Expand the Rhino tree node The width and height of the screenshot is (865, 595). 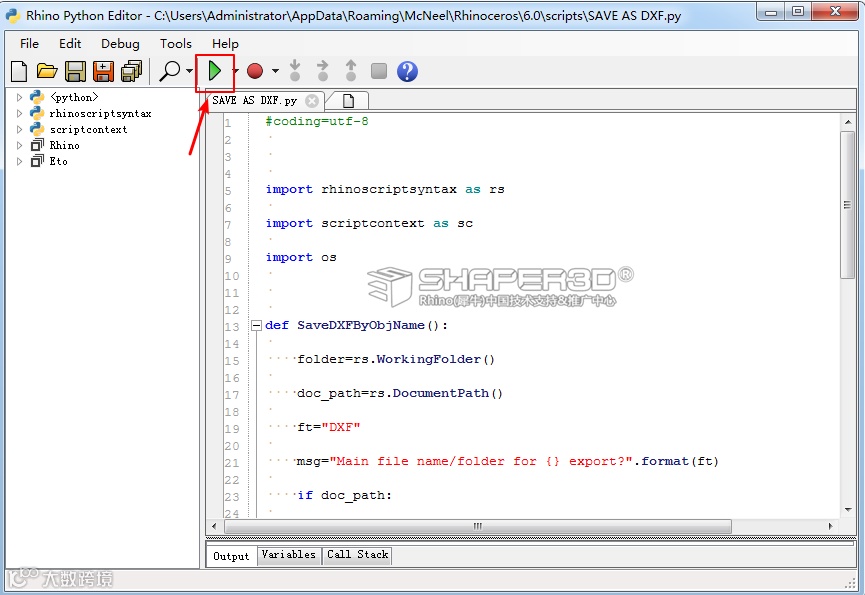19,146
